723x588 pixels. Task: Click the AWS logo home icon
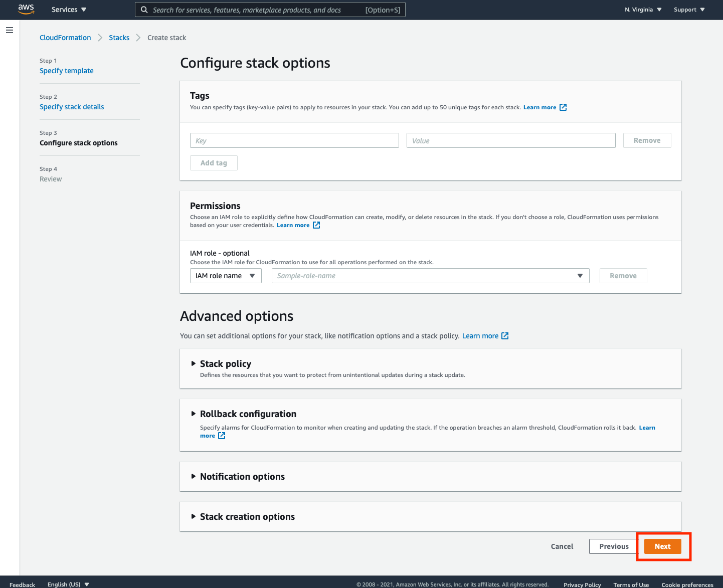(x=26, y=9)
